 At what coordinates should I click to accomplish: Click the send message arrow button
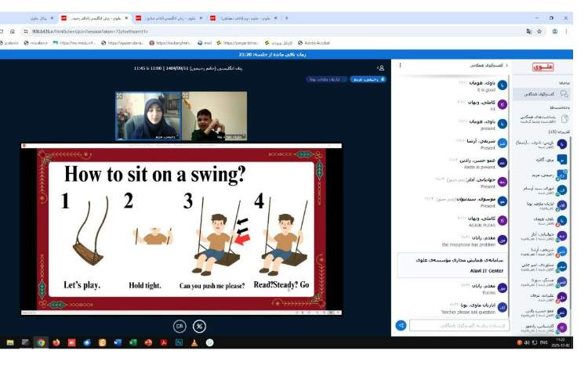401,325
